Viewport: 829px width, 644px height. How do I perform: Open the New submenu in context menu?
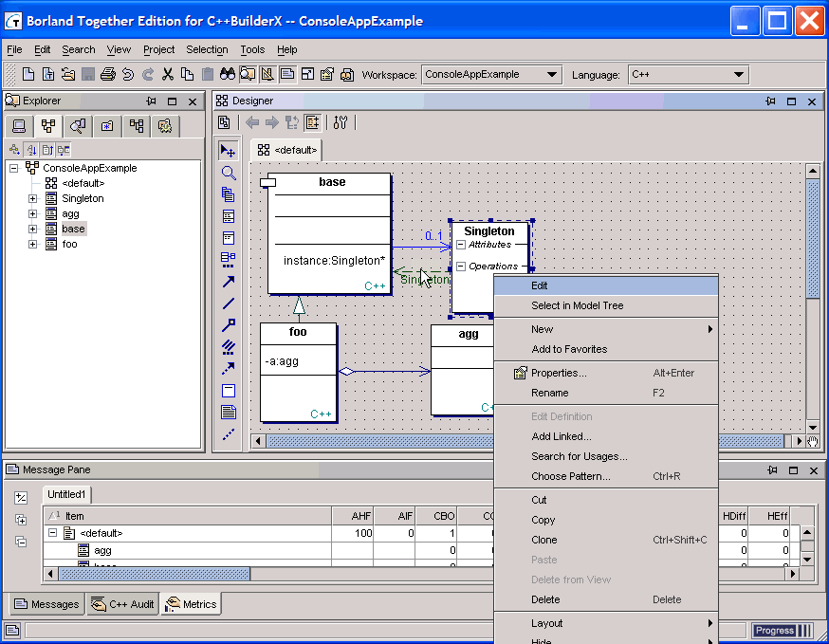[x=606, y=329]
